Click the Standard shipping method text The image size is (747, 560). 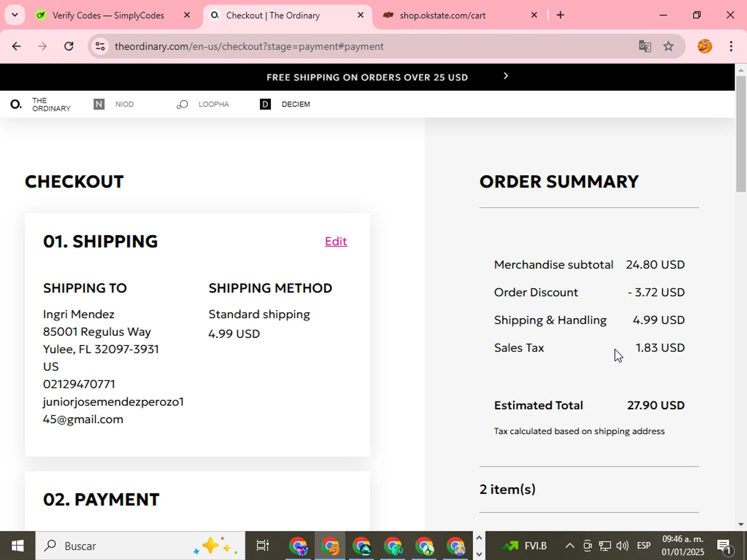259,315
